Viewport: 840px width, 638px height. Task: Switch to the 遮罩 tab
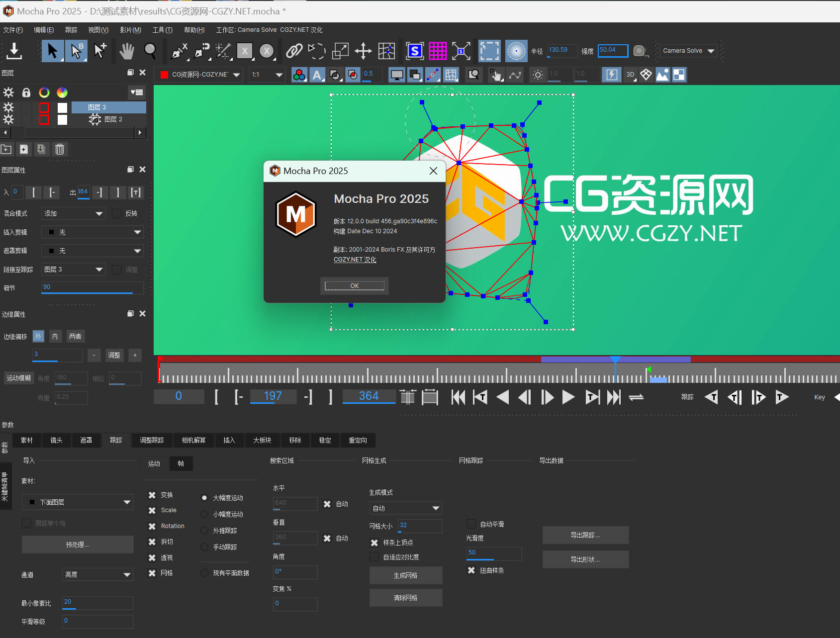pos(87,440)
